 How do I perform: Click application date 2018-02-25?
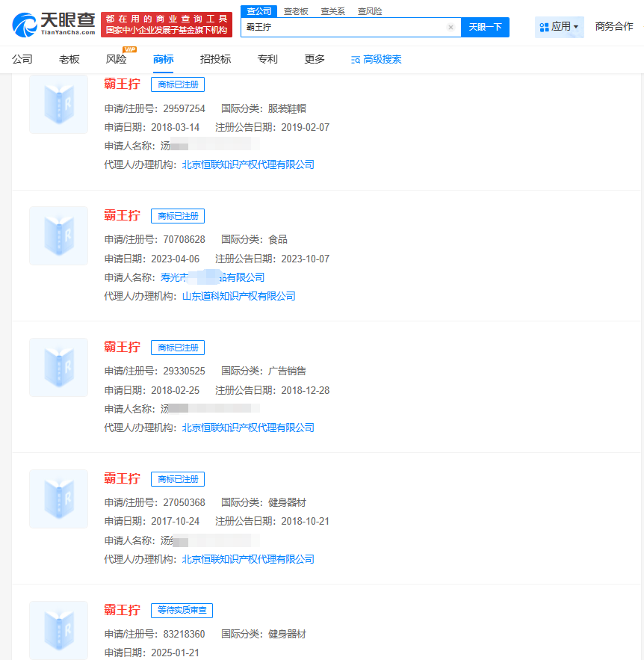coord(176,390)
